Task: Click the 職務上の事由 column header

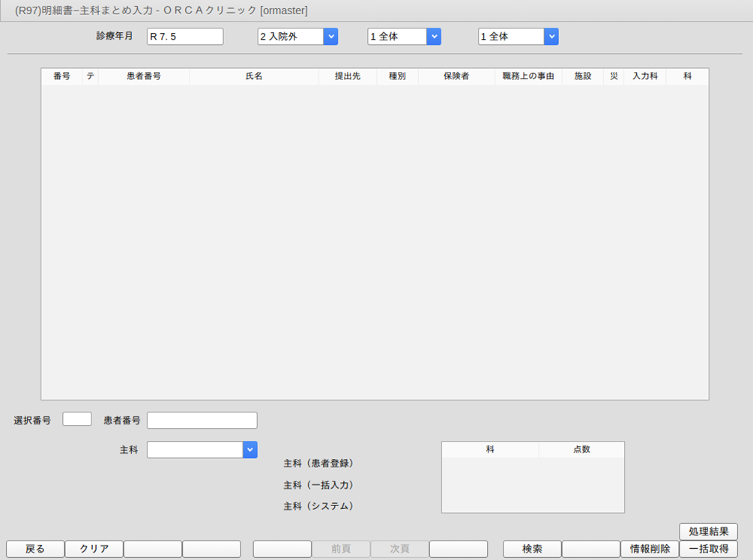Action: point(527,76)
